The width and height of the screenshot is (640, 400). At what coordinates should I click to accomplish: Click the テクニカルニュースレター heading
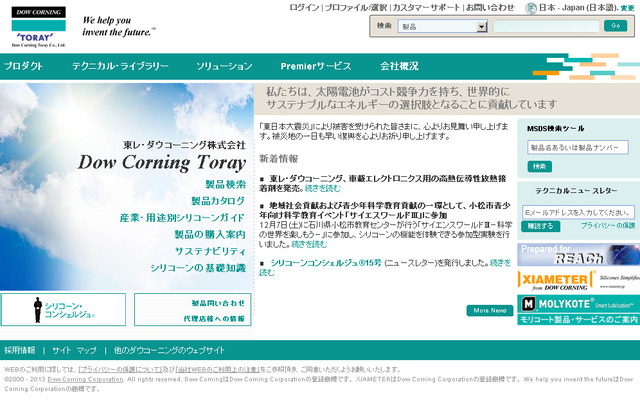576,191
